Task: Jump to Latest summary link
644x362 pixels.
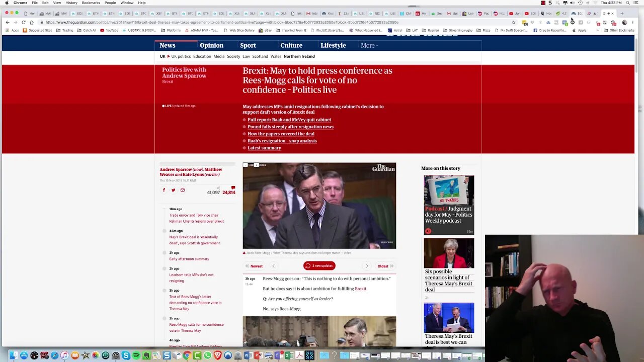Action: (264, 148)
